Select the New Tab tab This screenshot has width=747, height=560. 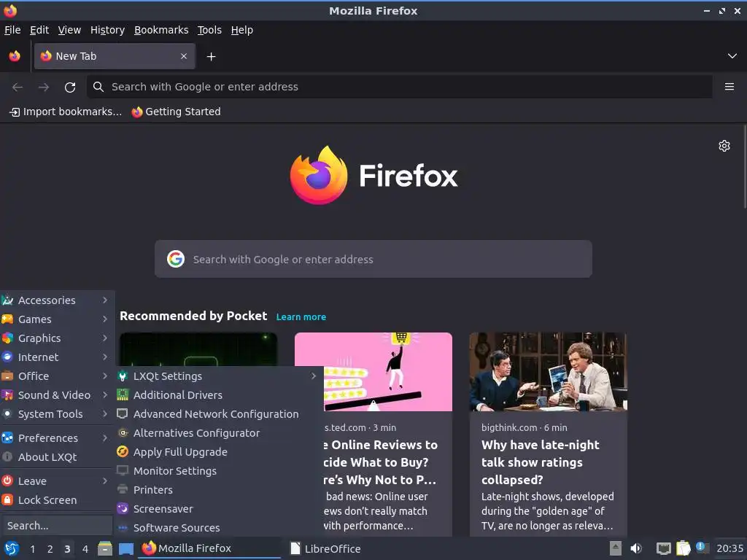pyautogui.click(x=115, y=56)
